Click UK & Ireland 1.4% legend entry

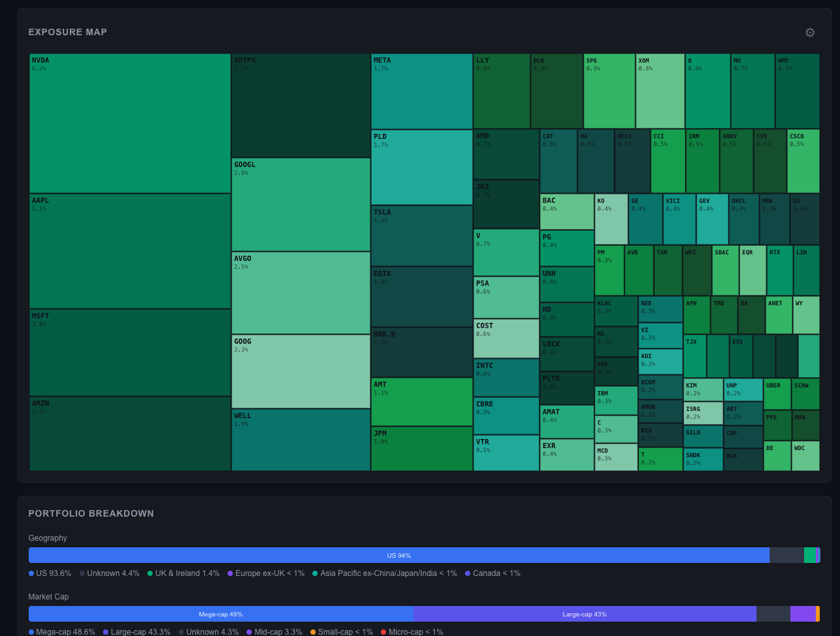(183, 573)
